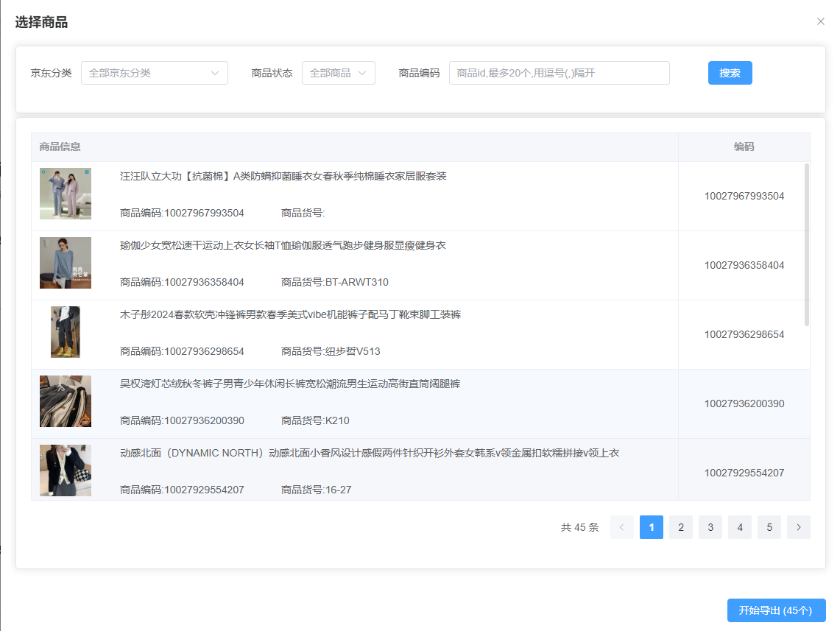The width and height of the screenshot is (840, 631).
Task: Open the 木子彤 cargo pants thumbnail
Action: point(66,332)
